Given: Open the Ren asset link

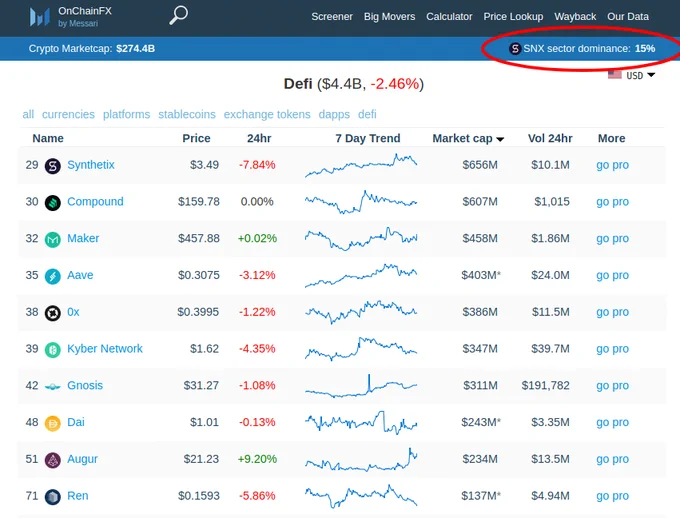Looking at the screenshot, I should [77, 495].
